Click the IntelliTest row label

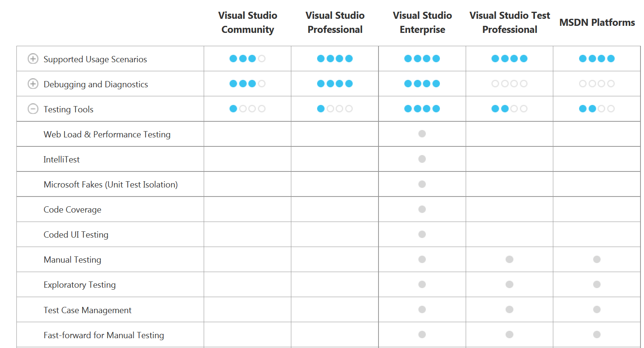click(61, 159)
